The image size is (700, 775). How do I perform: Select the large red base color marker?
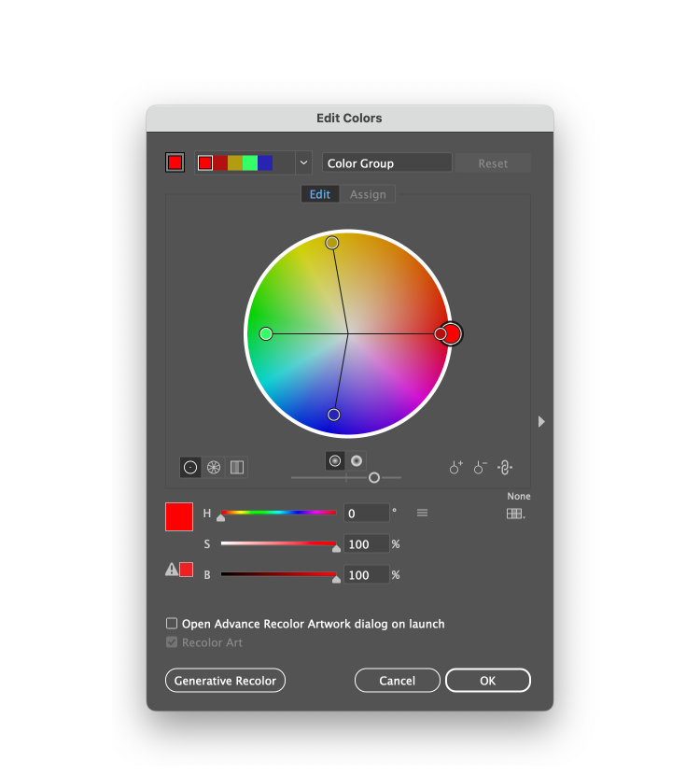coord(452,333)
